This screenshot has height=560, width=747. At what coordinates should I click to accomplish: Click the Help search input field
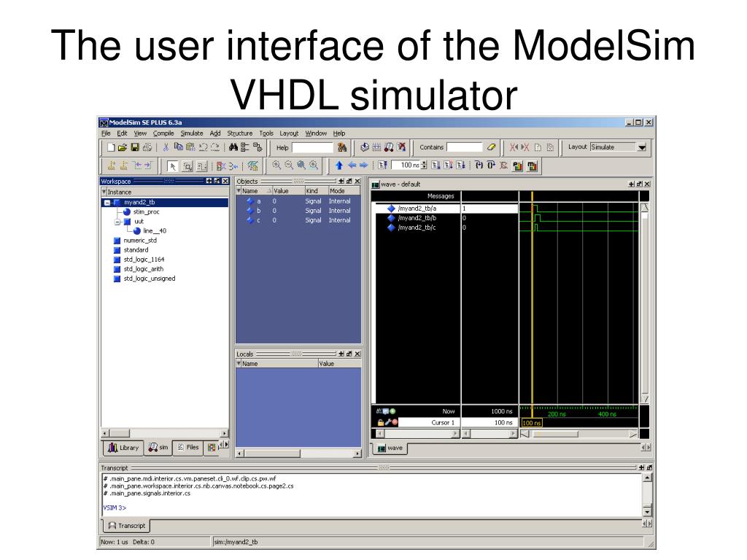click(312, 147)
